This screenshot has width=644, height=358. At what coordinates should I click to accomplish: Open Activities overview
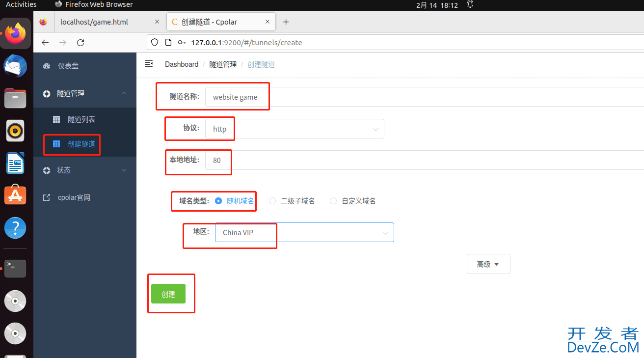coord(21,5)
